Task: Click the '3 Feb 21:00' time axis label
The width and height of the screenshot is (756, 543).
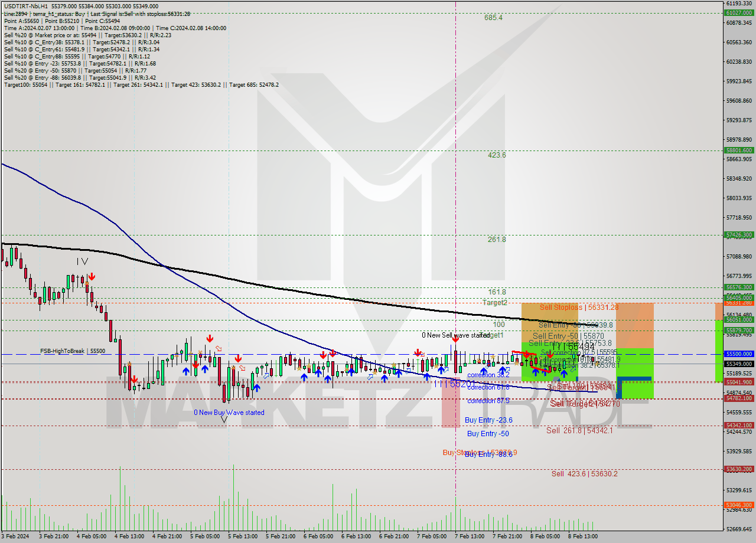Action: tap(53, 537)
